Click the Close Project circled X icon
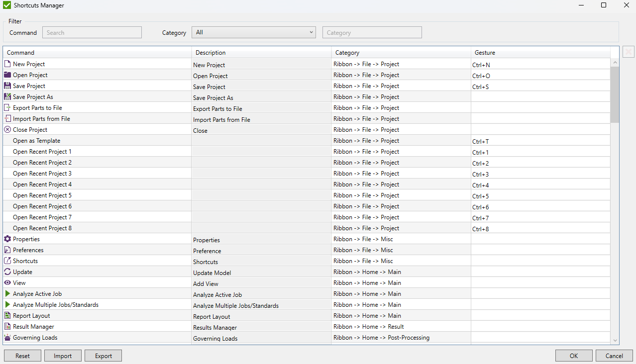 click(x=7, y=129)
